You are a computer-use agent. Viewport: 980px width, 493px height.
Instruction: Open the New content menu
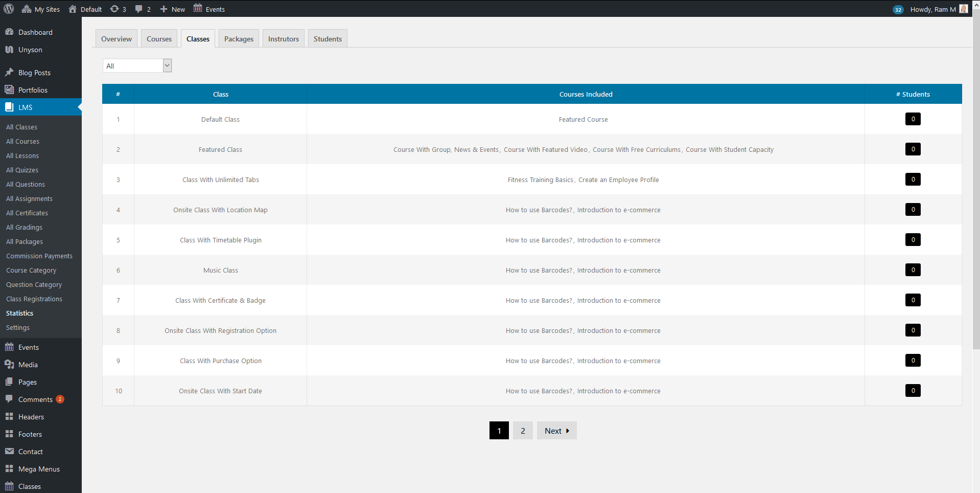pyautogui.click(x=172, y=9)
